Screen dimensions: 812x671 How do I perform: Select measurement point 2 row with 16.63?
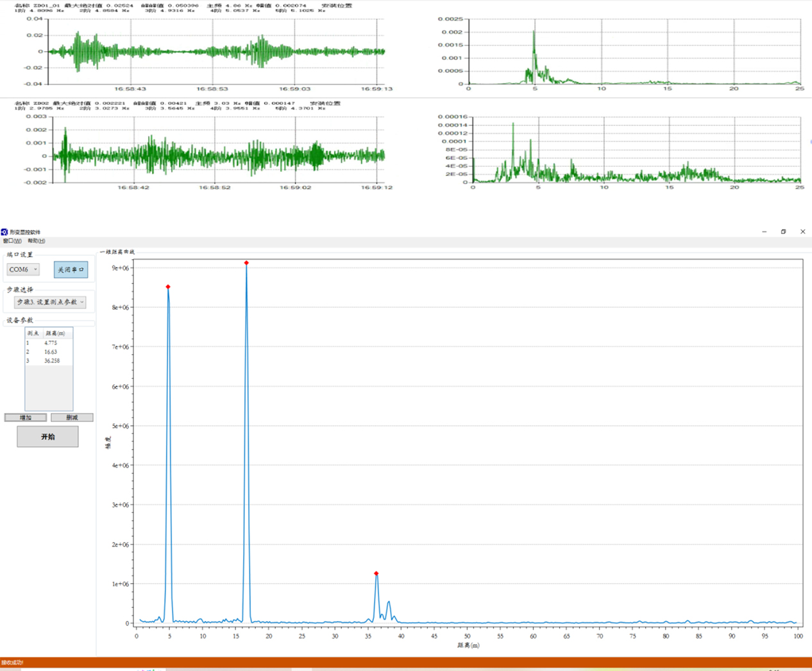coord(49,352)
